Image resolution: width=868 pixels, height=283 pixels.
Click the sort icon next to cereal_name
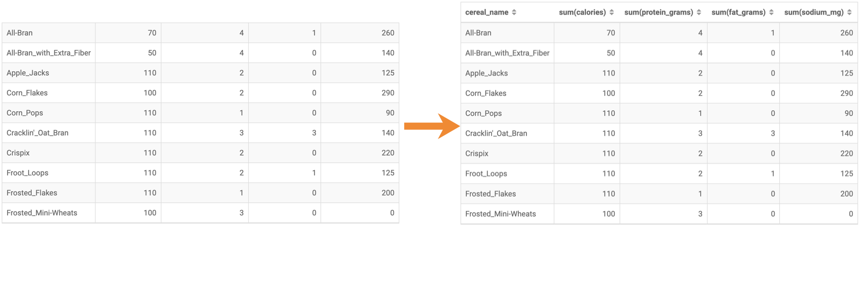pos(514,12)
